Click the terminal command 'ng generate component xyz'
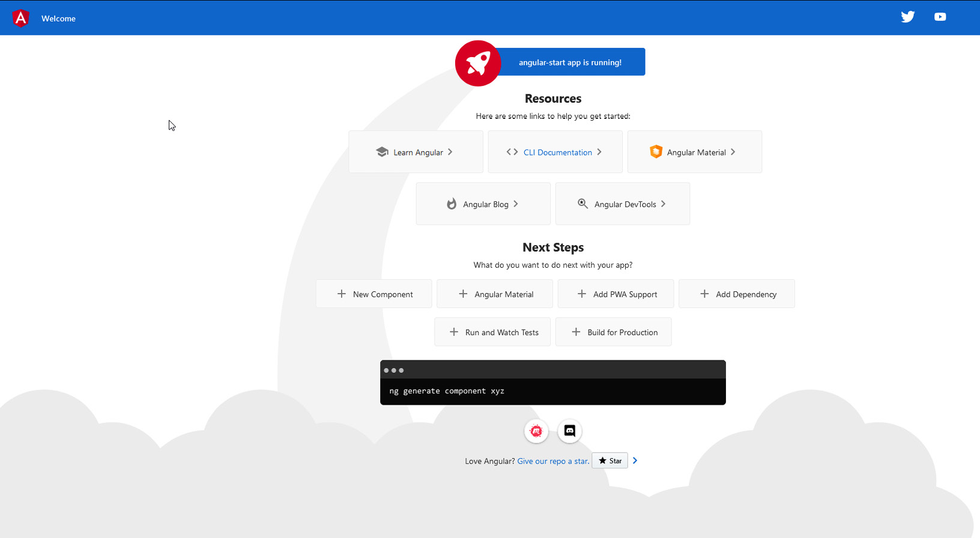 coord(447,391)
